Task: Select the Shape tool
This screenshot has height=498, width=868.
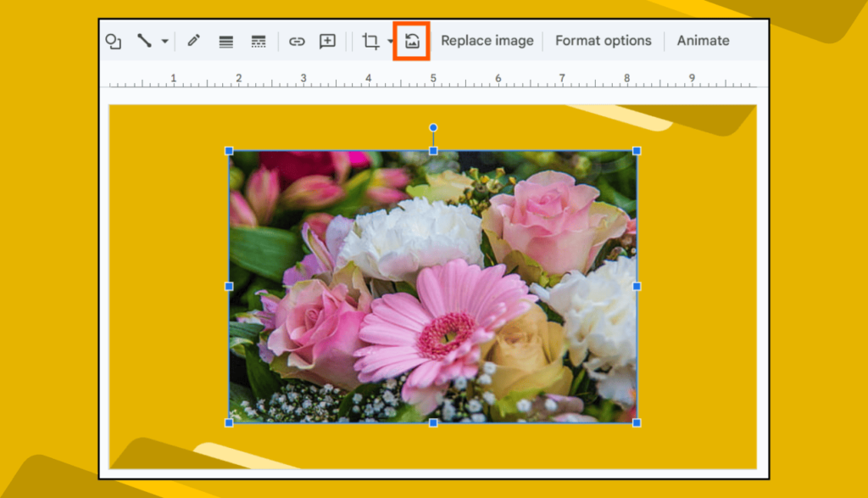Action: tap(113, 41)
